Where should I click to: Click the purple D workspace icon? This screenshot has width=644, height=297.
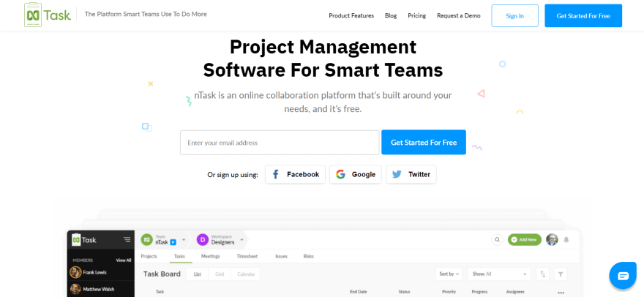[x=203, y=239]
